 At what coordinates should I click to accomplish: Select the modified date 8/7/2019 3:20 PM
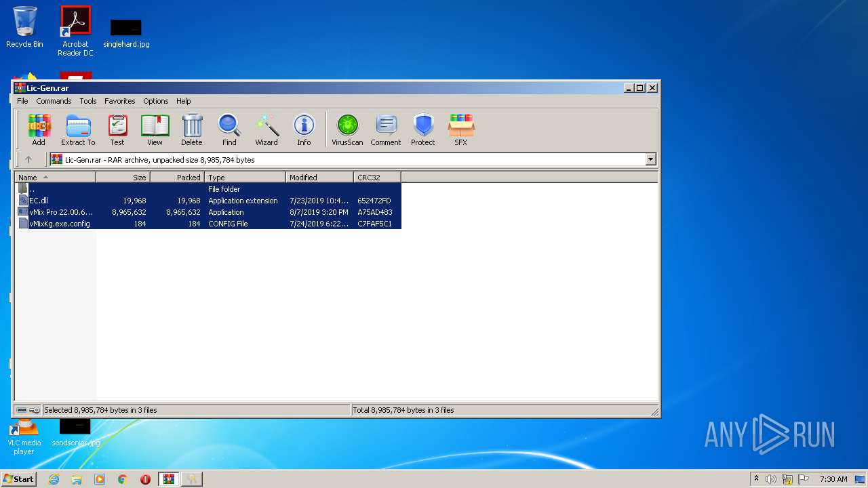pyautogui.click(x=319, y=212)
